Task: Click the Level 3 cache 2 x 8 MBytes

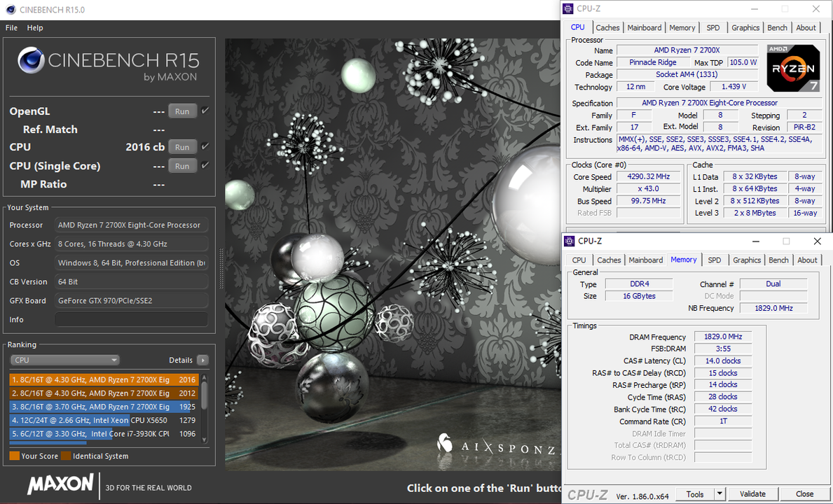Action: click(x=755, y=213)
